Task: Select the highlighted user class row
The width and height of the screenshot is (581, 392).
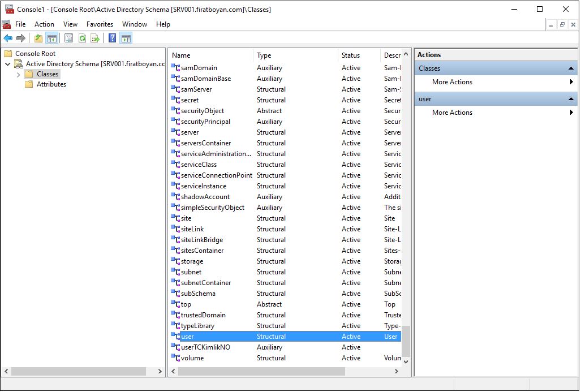Action: click(x=286, y=336)
